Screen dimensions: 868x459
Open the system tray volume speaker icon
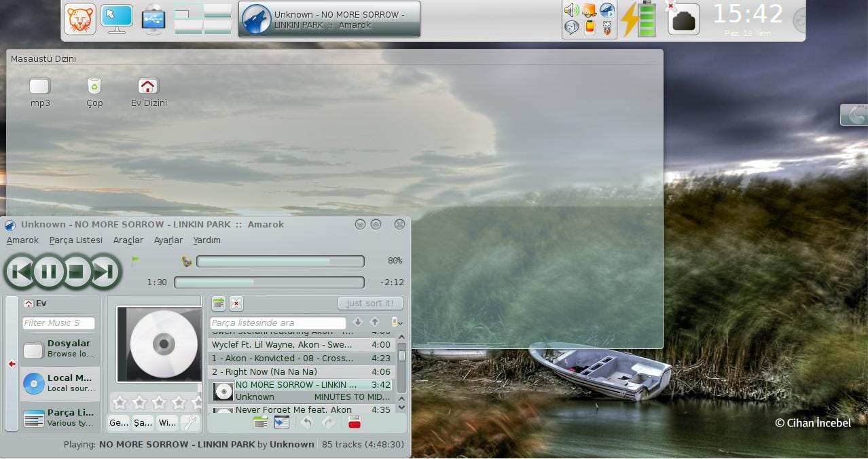point(572,10)
